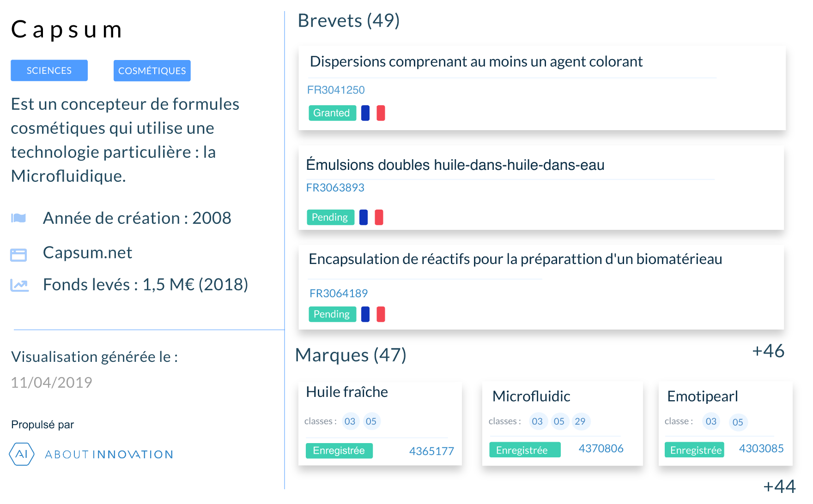
Task: Click the flag icon beside Année de création
Action: point(18,218)
